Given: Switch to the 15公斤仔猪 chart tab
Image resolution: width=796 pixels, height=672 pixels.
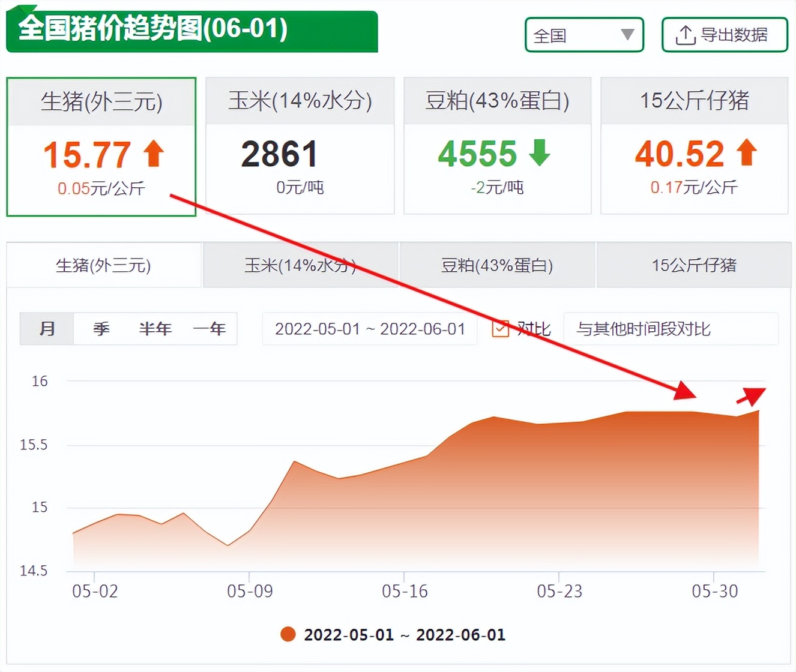Looking at the screenshot, I should click(x=694, y=265).
